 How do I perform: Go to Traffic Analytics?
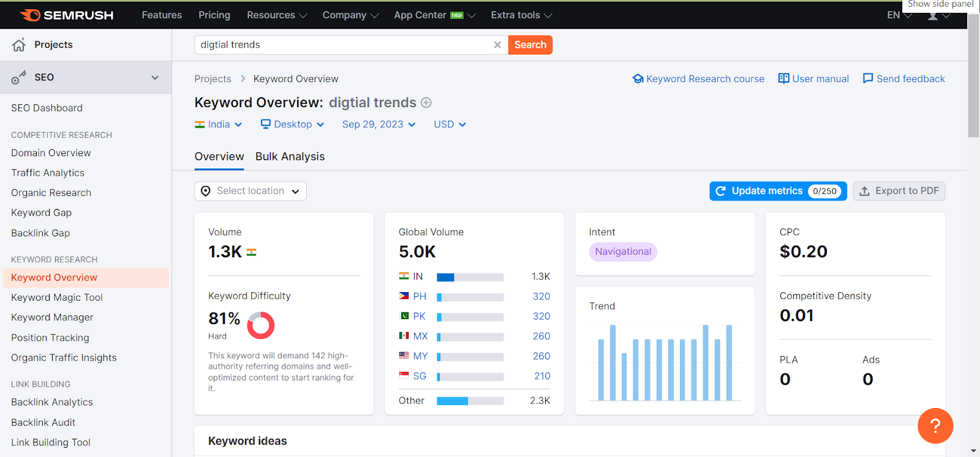48,173
